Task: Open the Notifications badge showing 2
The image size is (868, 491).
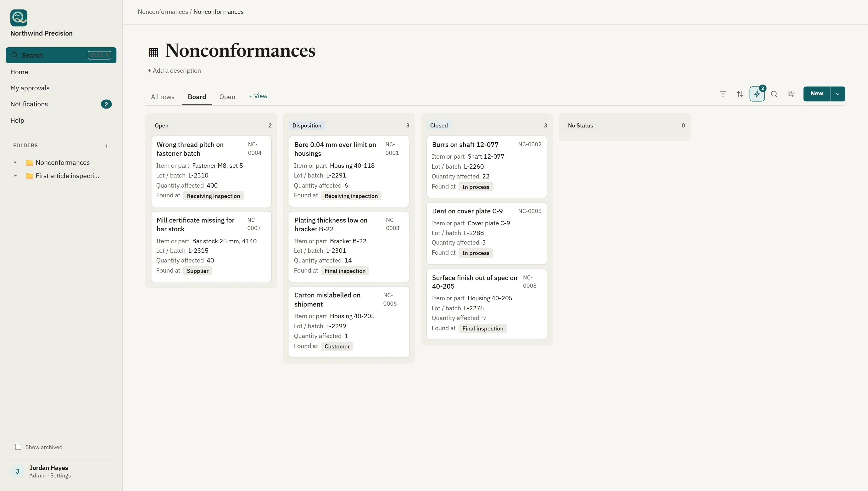Action: [x=106, y=104]
